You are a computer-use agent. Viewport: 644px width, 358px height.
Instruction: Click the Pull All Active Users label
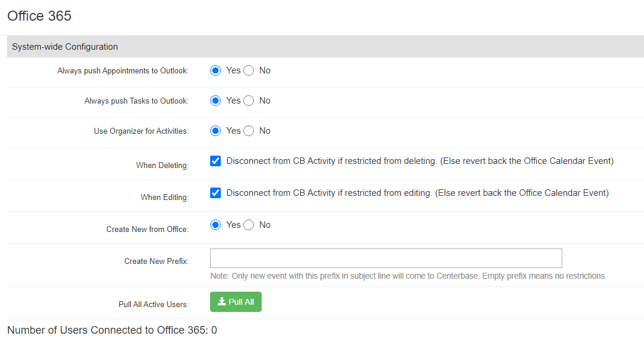point(153,304)
